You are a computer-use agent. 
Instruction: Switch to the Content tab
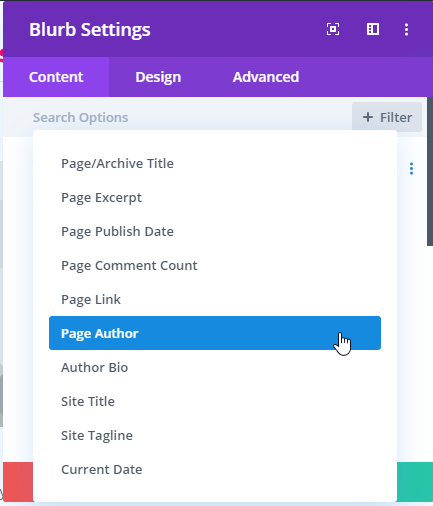click(56, 77)
